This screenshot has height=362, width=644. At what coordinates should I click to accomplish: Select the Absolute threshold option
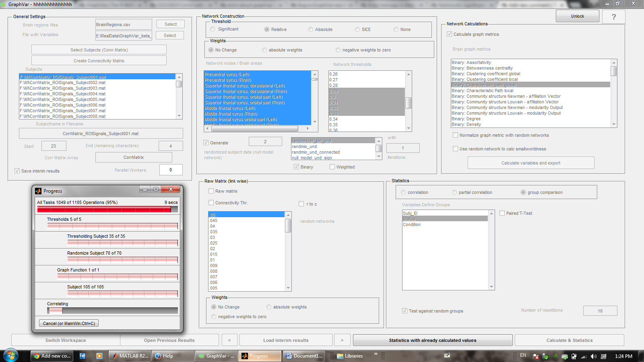pos(311,29)
